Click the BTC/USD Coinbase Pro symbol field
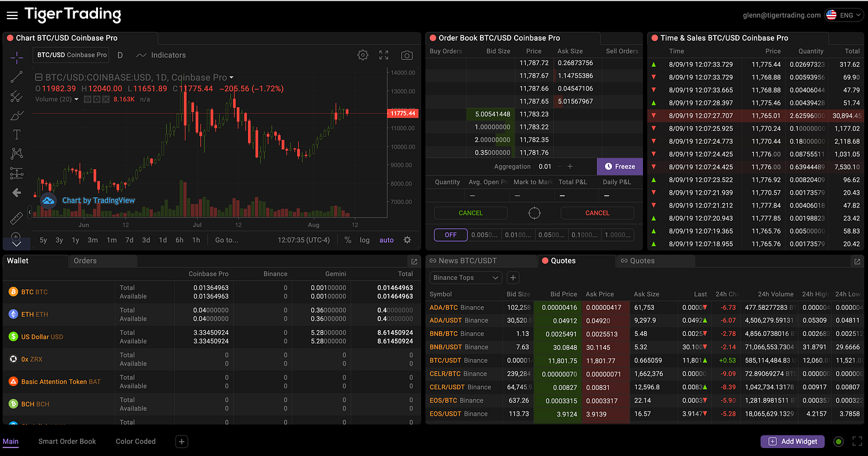The width and height of the screenshot is (868, 456). [x=72, y=55]
